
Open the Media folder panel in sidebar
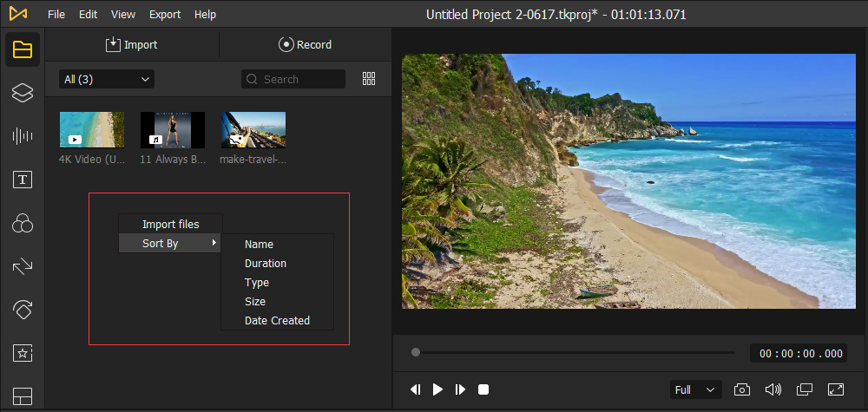23,49
